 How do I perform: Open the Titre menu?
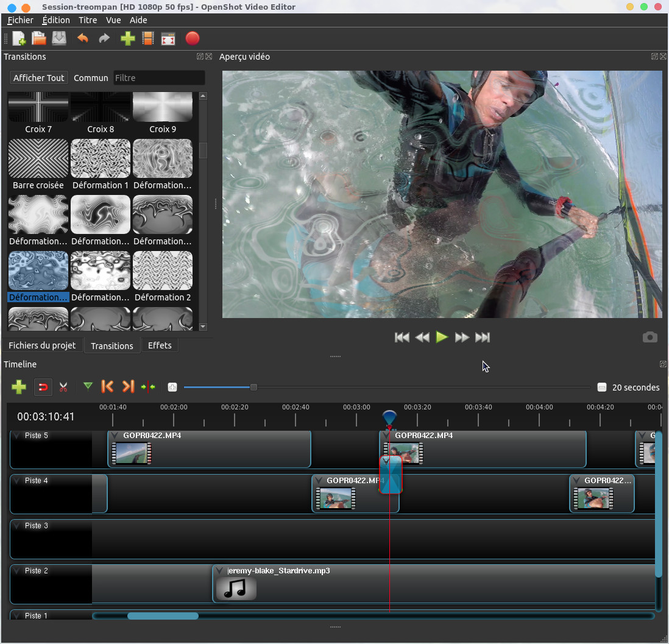tap(88, 20)
